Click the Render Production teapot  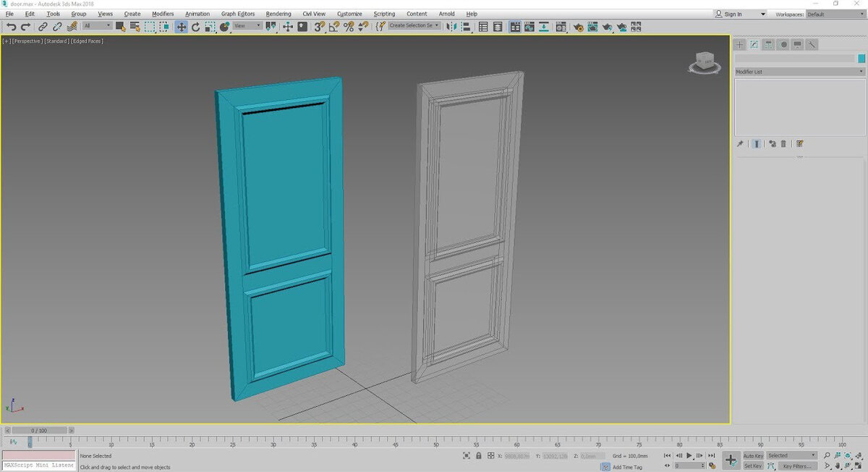click(607, 26)
